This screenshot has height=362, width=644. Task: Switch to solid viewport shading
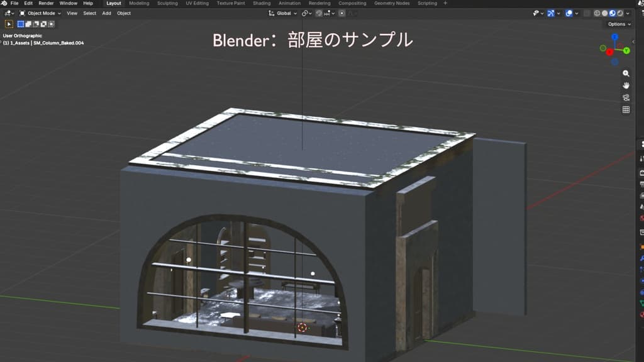click(605, 13)
